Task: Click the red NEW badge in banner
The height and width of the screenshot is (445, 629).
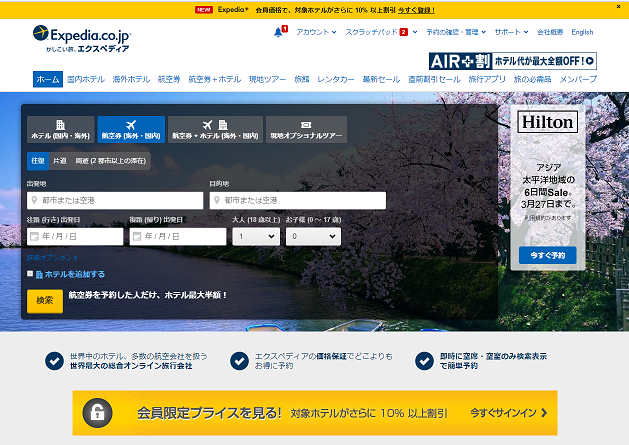Action: [x=204, y=10]
